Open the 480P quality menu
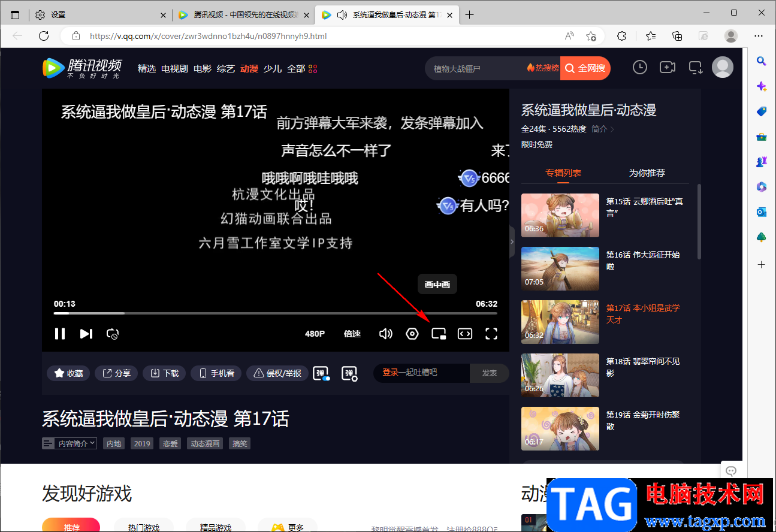The height and width of the screenshot is (532, 776). click(x=315, y=334)
